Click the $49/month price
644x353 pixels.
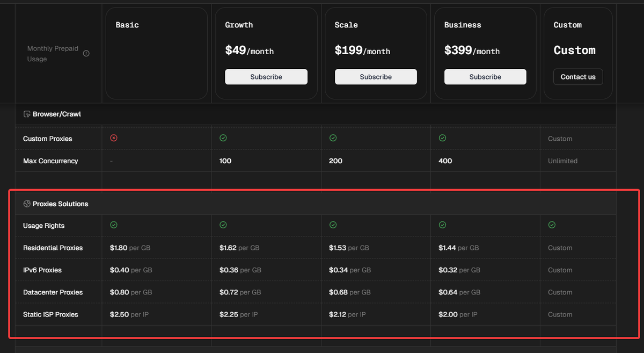249,51
